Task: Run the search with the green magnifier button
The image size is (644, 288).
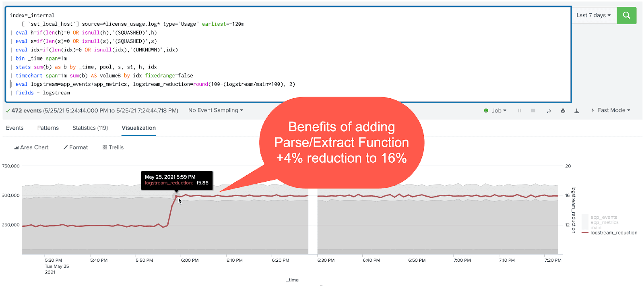Action: tap(626, 15)
